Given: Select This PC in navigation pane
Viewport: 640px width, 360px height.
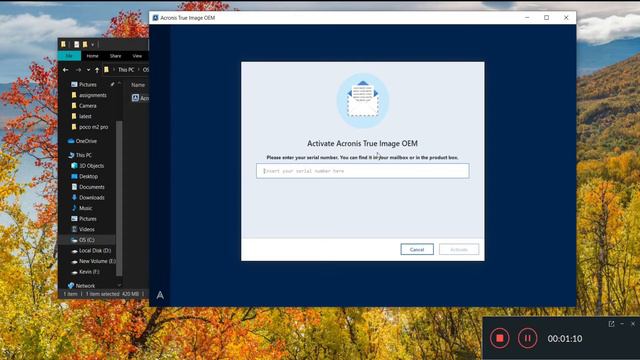Looking at the screenshot, I should pos(83,155).
